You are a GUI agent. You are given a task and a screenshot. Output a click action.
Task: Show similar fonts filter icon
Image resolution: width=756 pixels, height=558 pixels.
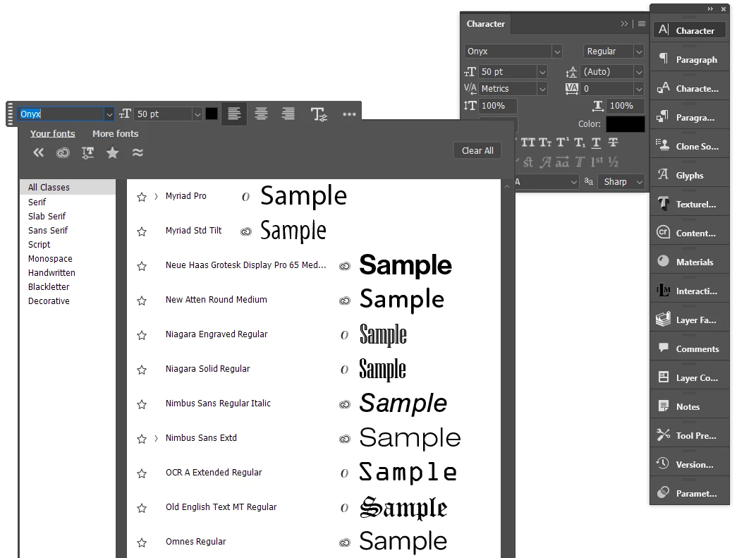click(138, 153)
